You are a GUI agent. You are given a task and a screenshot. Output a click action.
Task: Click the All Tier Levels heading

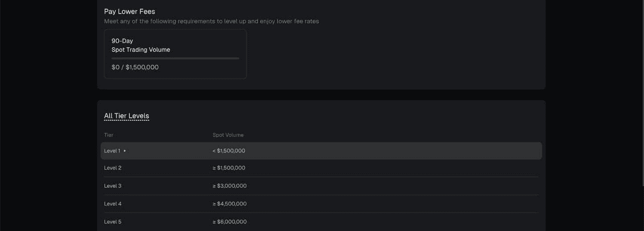(126, 116)
